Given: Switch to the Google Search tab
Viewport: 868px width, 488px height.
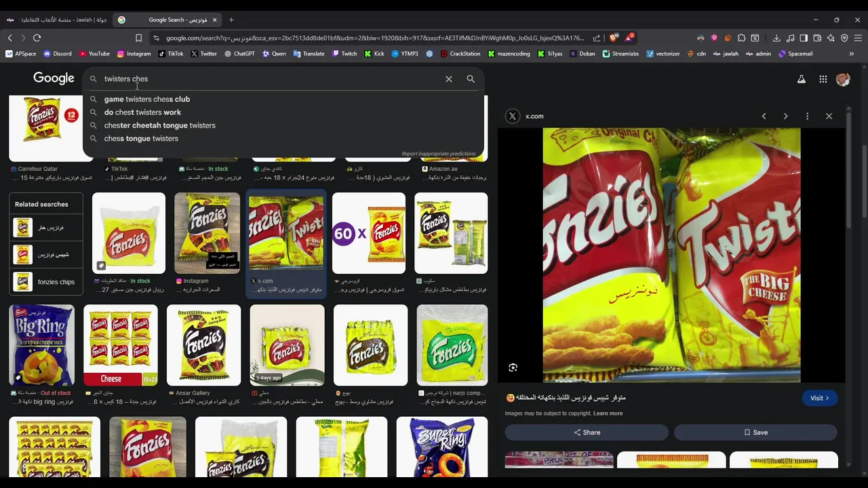Looking at the screenshot, I should pyautogui.click(x=168, y=20).
